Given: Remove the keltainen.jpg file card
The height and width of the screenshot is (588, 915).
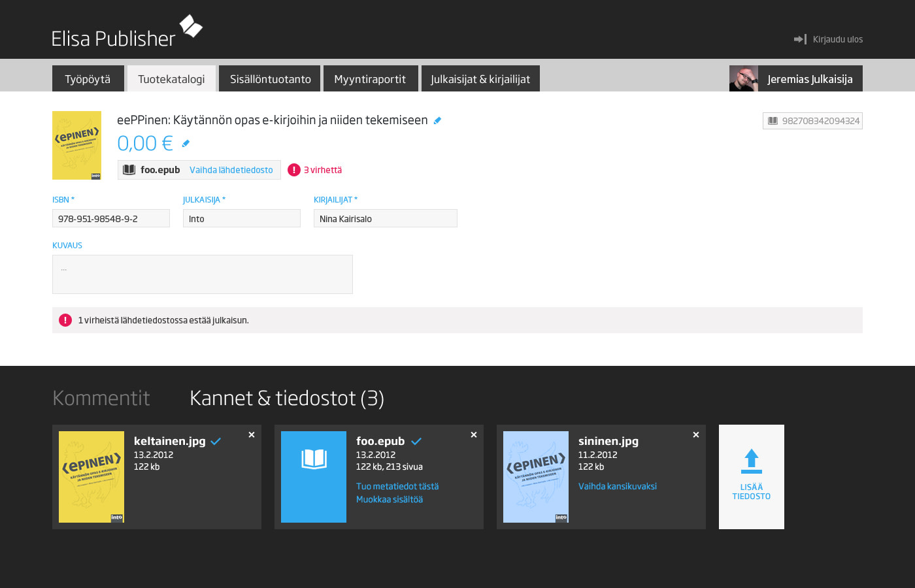Looking at the screenshot, I should [x=252, y=434].
